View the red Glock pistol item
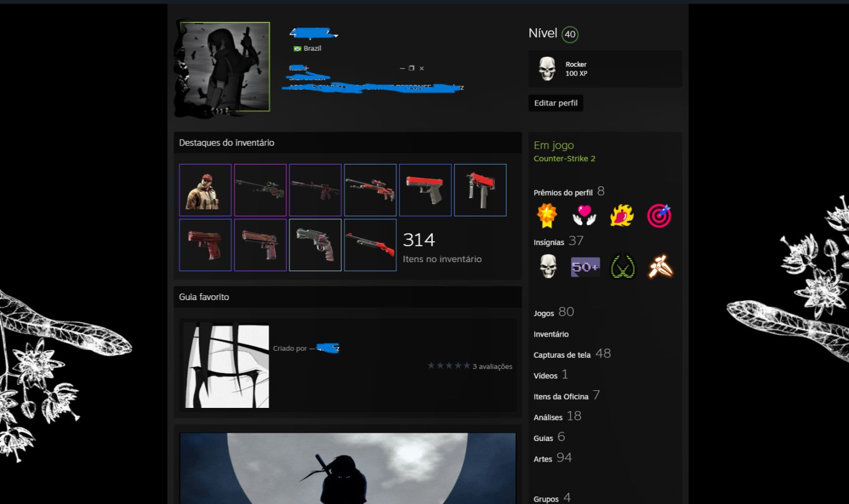This screenshot has height=504, width=849. [425, 190]
